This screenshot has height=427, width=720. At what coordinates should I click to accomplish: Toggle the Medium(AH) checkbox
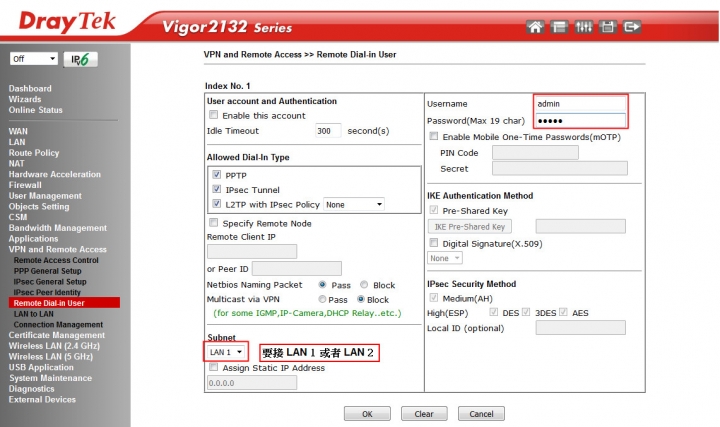coord(433,298)
